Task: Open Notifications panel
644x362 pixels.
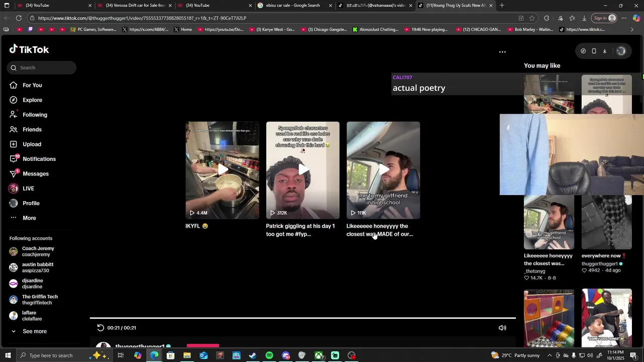Action: 39,159
